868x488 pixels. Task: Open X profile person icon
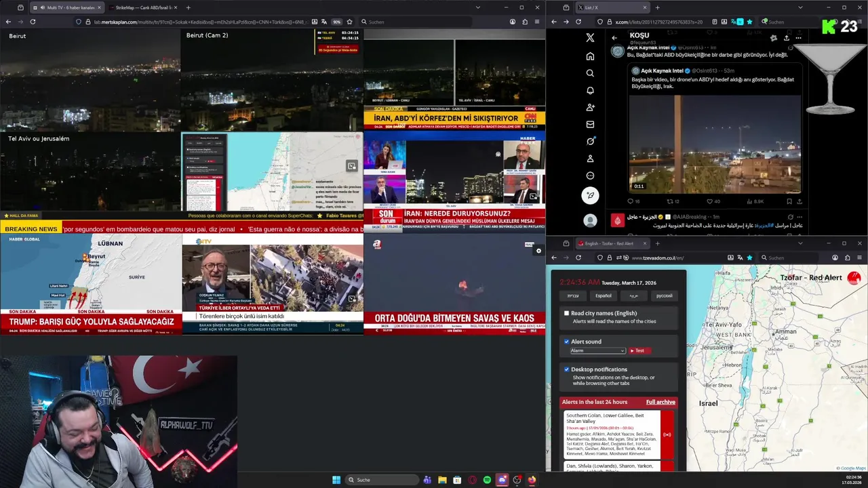coord(590,159)
